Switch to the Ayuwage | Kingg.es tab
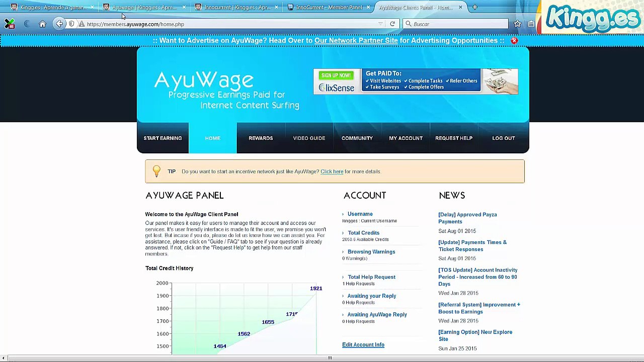The image size is (644, 362). [x=143, y=7]
